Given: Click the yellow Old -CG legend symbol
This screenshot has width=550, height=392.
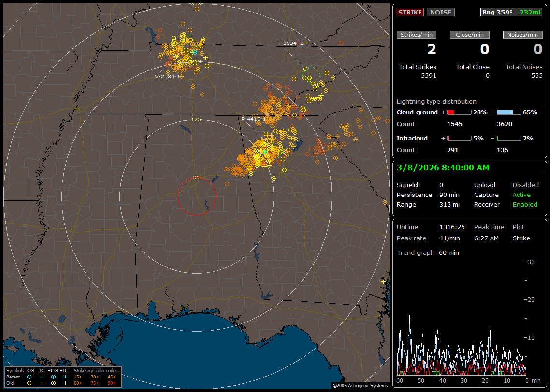Looking at the screenshot, I should [x=29, y=383].
